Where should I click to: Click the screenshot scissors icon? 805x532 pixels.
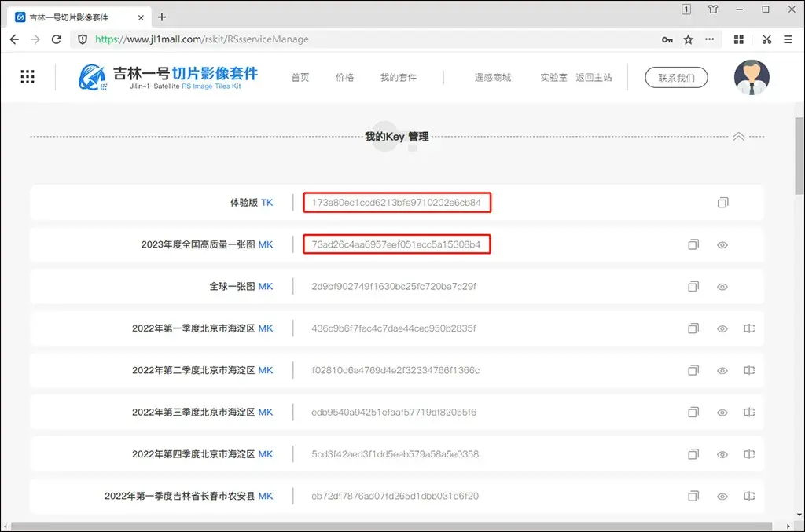click(x=766, y=39)
